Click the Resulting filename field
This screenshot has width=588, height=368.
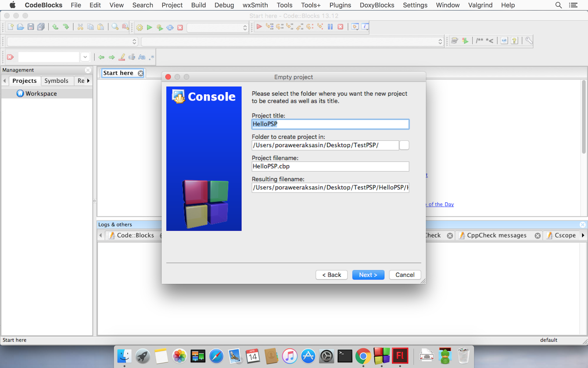330,188
